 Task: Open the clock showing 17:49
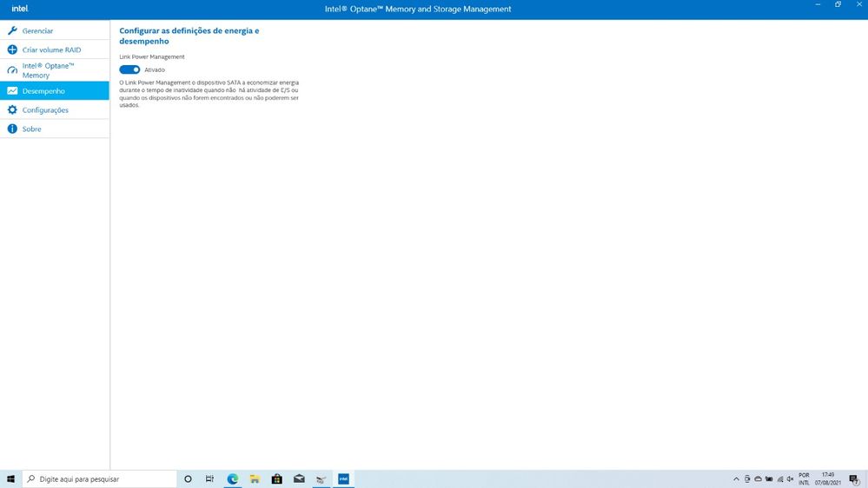[x=827, y=479]
